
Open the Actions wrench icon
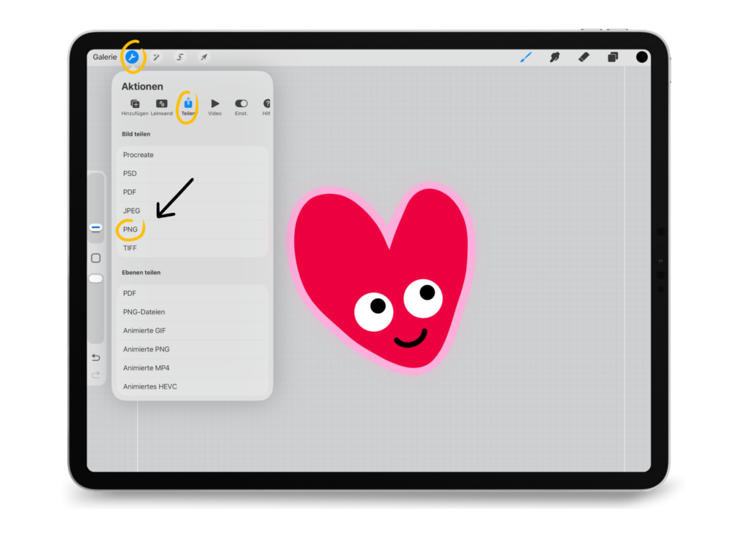click(132, 57)
